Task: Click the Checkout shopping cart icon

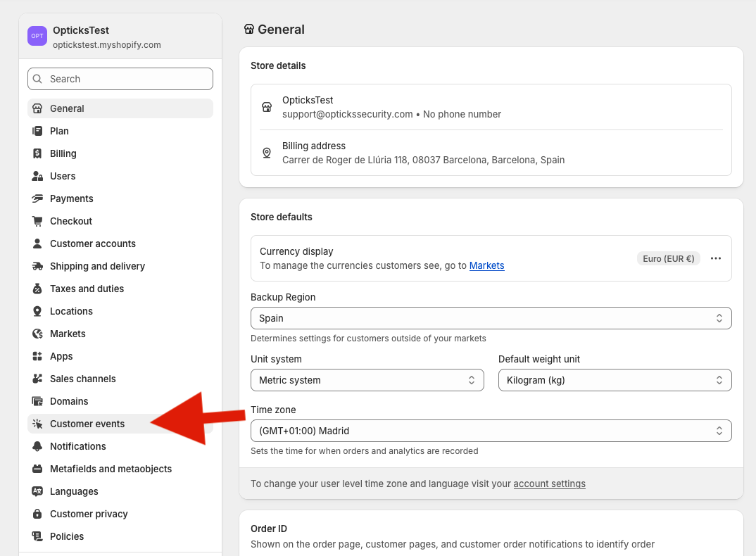Action: (37, 221)
